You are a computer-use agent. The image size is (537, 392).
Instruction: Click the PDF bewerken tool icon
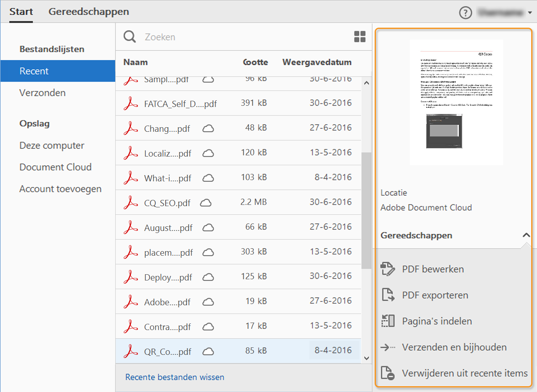(387, 269)
